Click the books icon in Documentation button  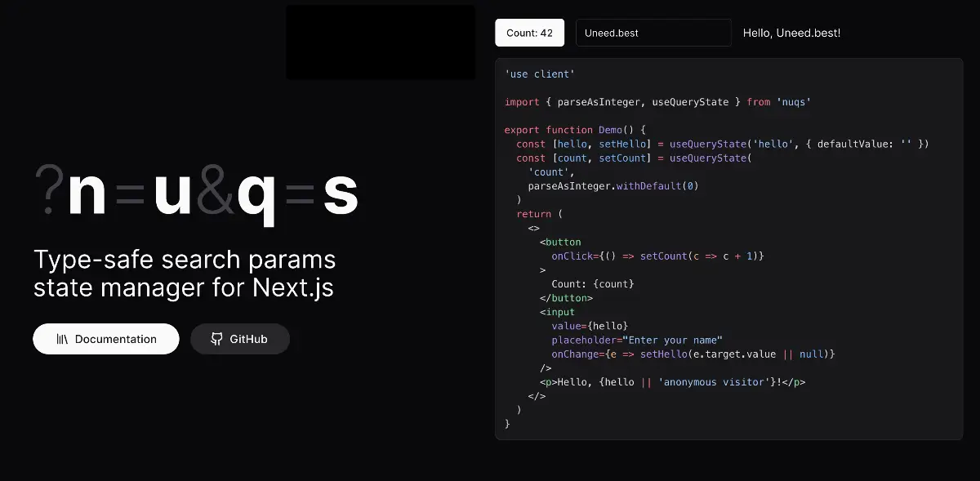[62, 339]
